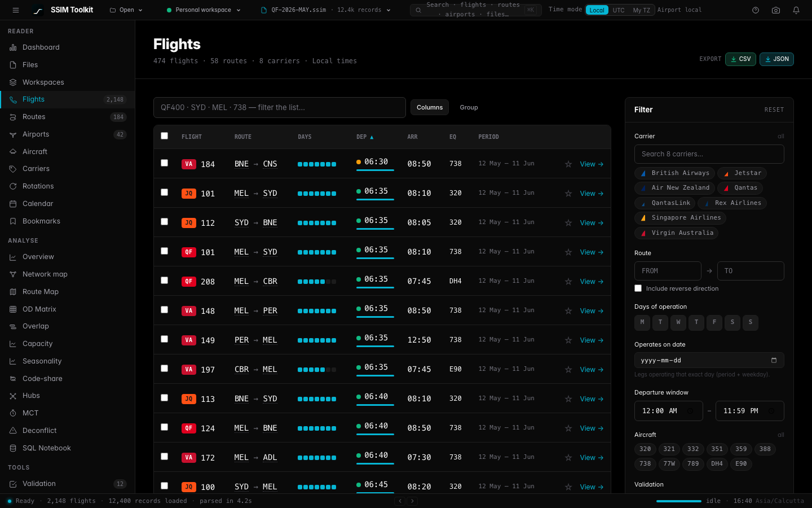
Task: Reset the filter panel
Action: [x=774, y=110]
